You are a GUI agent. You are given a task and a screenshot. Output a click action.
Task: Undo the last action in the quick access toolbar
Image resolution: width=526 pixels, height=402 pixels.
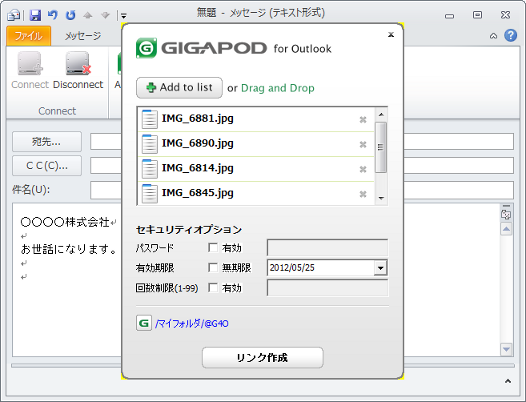pos(53,15)
